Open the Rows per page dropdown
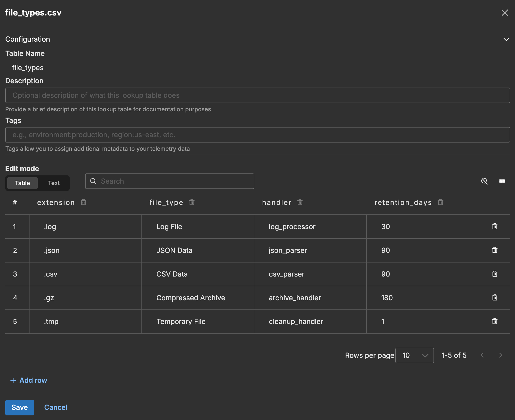This screenshot has height=420, width=515. [414, 355]
